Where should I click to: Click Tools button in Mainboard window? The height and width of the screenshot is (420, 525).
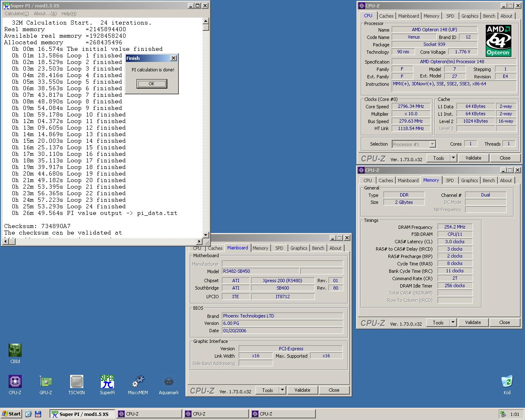pos(267,390)
